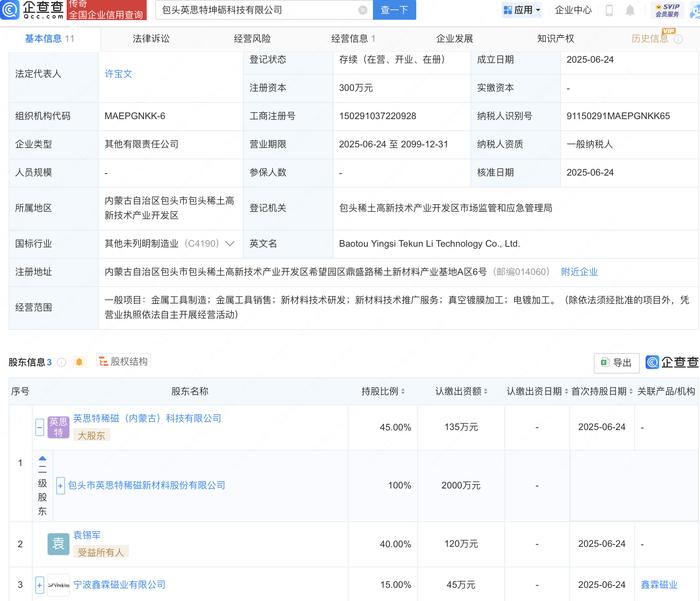Screen dimensions: 700x601
Task: Select registered capital value 300万元
Action: pos(356,88)
